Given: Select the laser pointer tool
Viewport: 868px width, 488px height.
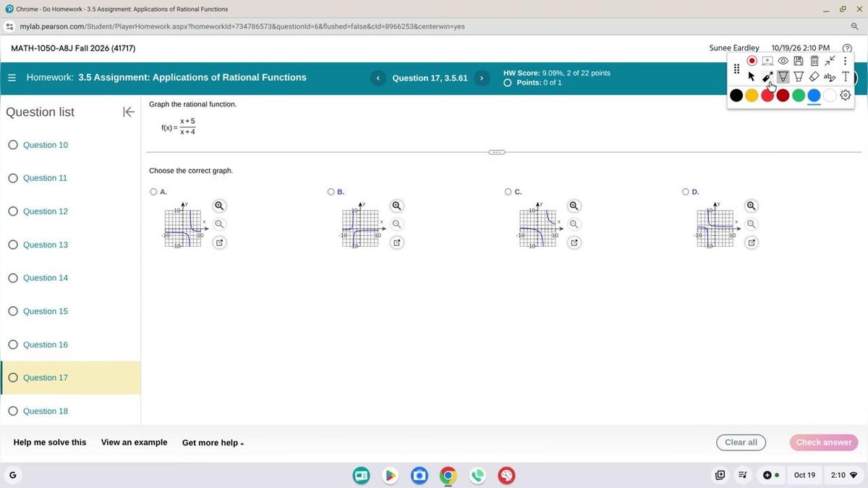Looking at the screenshot, I should pyautogui.click(x=767, y=77).
